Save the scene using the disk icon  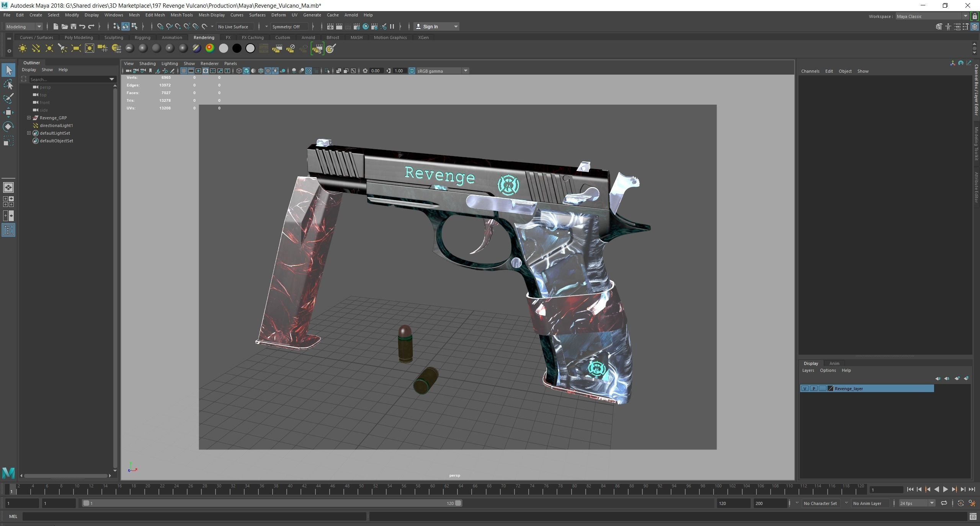pyautogui.click(x=73, y=26)
